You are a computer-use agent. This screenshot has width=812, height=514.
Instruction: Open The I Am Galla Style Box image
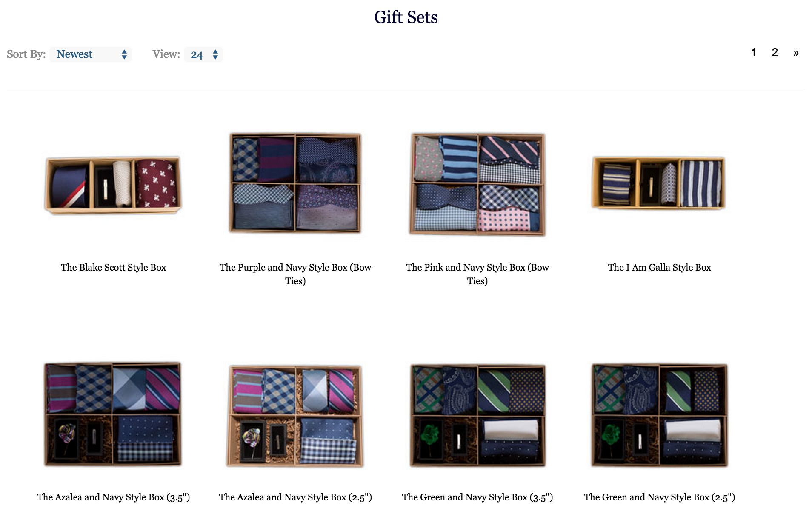(659, 183)
